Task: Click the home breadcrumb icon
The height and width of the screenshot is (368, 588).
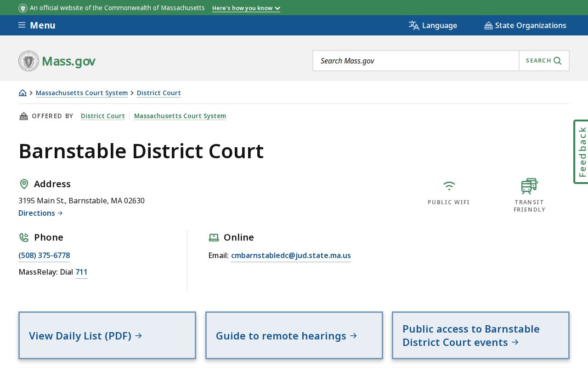Action: coord(23,93)
